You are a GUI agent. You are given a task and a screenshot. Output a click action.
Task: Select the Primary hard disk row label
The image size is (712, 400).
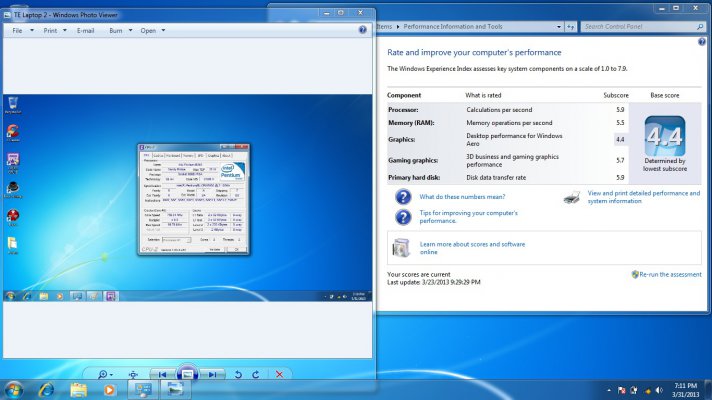click(x=414, y=178)
